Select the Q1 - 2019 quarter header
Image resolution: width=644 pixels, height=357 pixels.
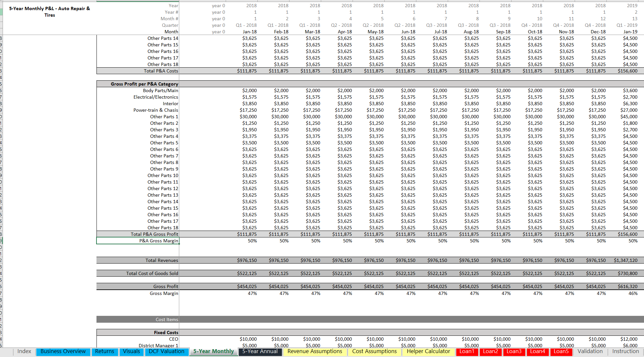coord(627,25)
